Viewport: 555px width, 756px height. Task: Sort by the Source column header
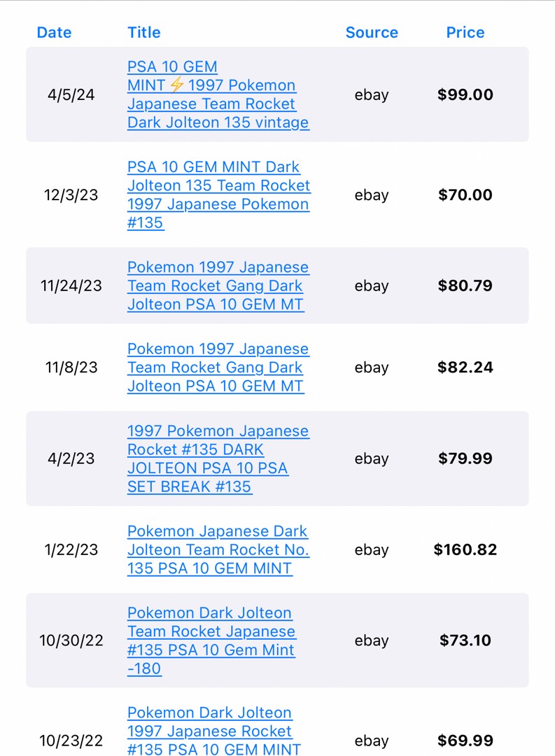point(372,32)
